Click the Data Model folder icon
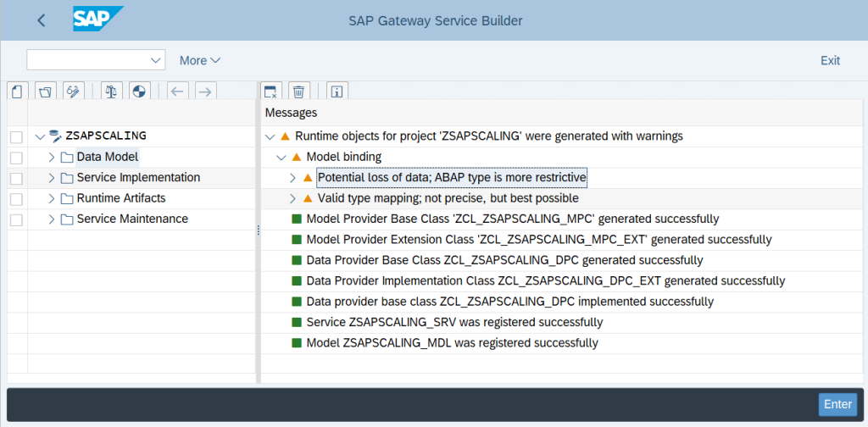 point(67,158)
